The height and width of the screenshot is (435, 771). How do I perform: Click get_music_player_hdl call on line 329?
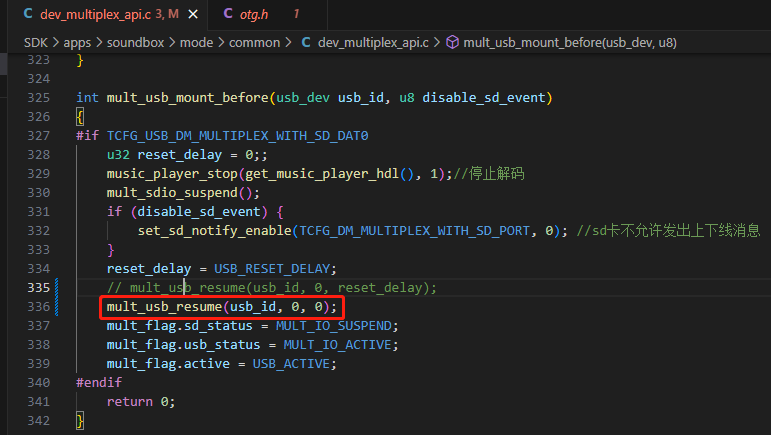(x=323, y=174)
